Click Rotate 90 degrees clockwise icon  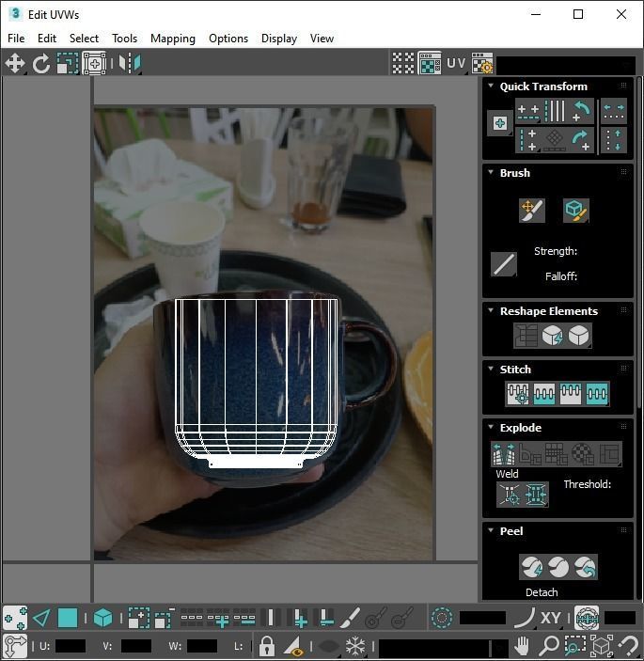(x=581, y=140)
